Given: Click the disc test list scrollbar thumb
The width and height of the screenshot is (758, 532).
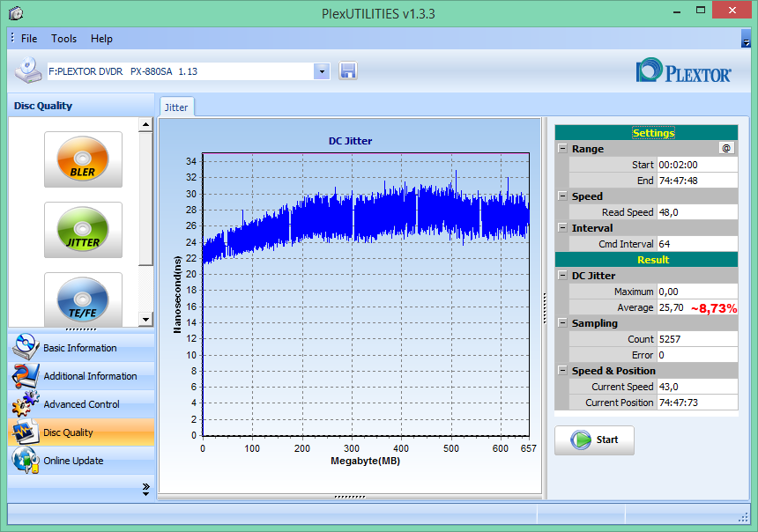Looking at the screenshot, I should point(145,198).
